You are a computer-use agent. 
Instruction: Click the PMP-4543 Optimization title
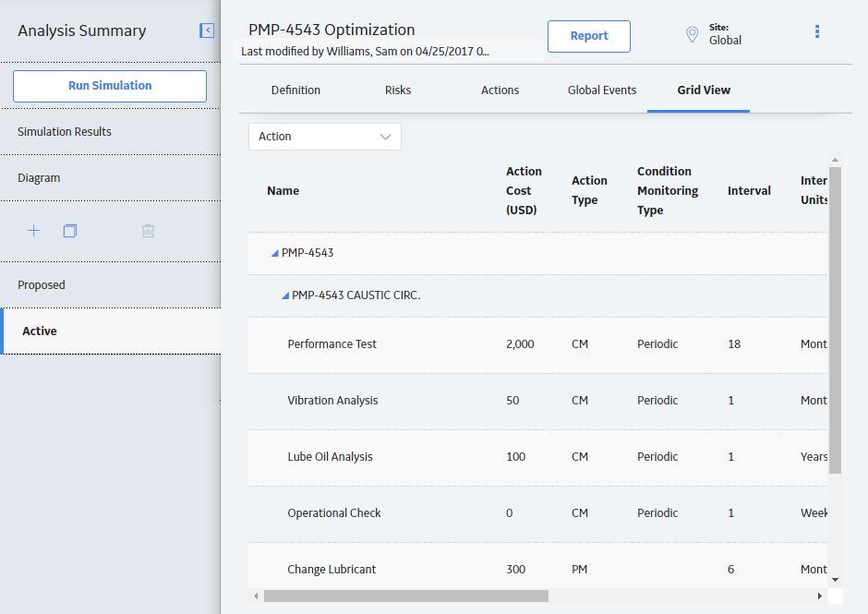click(x=332, y=30)
